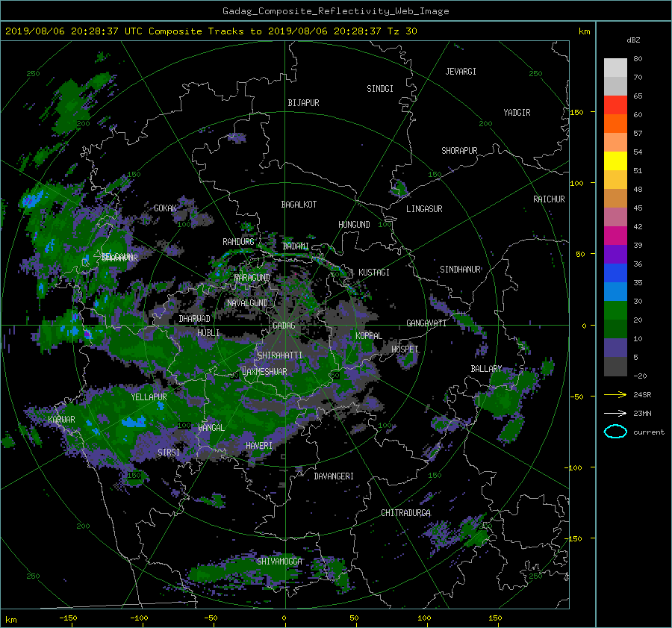
Task: Click the RAMDURG city label
Action: pyautogui.click(x=238, y=242)
